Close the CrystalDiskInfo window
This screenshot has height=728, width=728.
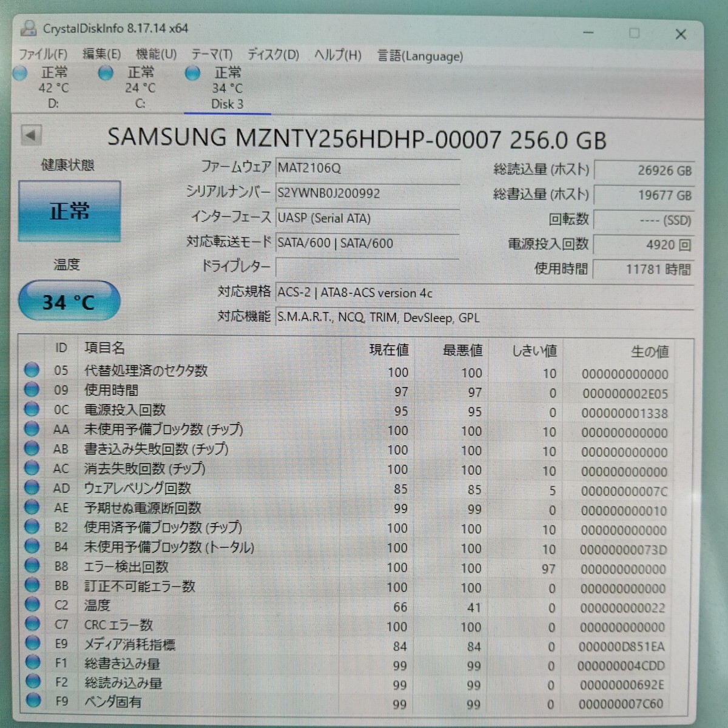click(681, 34)
